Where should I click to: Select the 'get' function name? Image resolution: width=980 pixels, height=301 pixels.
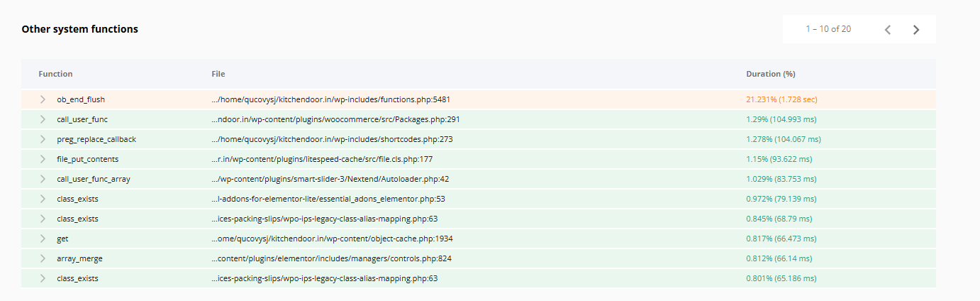[x=62, y=239]
